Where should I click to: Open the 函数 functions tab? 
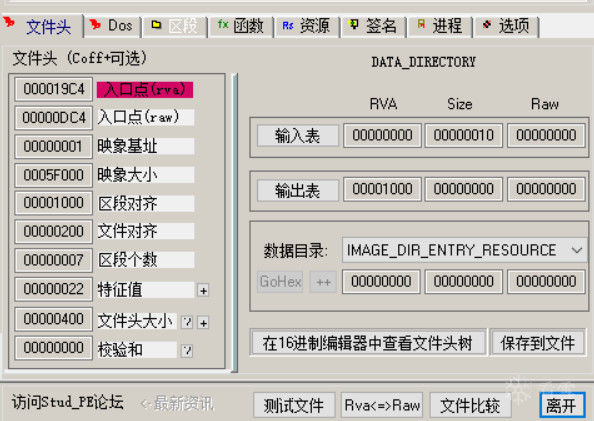pyautogui.click(x=241, y=27)
